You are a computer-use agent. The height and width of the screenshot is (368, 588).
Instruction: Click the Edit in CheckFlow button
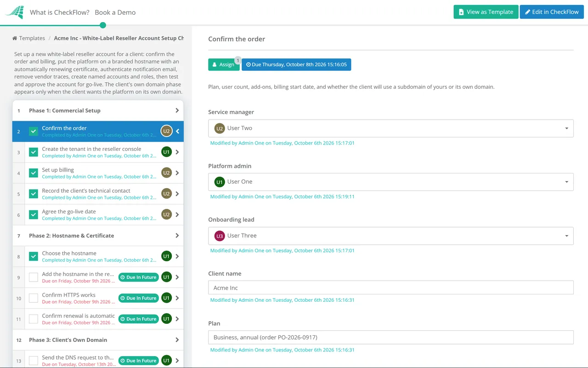click(552, 12)
